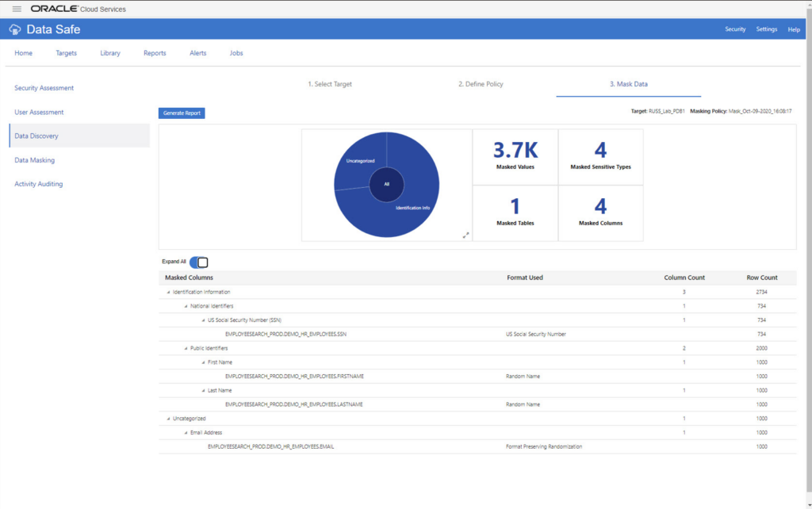Select the EMPLOYEESEARCH_PROD.DEMO_HR_EMPLOYEES.SSN row
This screenshot has width=812, height=509.
click(285, 334)
